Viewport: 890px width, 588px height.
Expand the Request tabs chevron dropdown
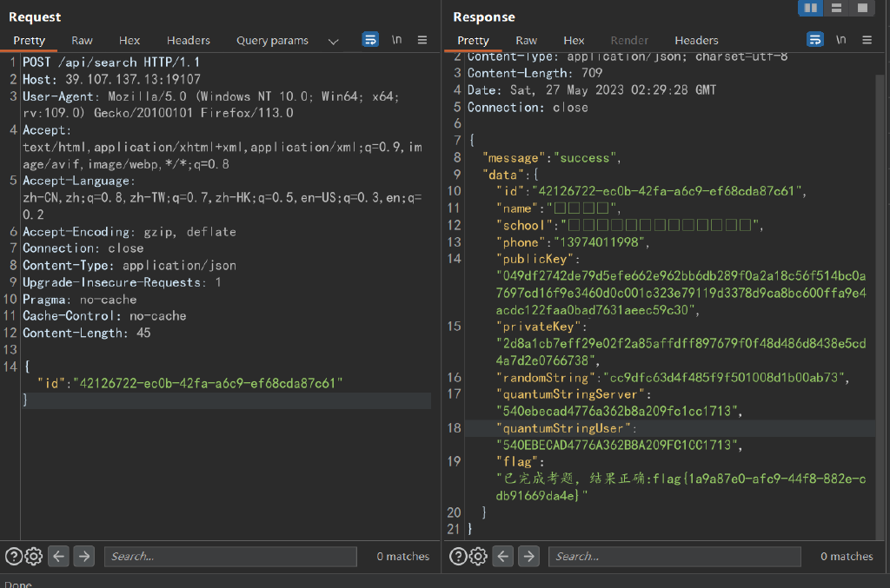point(333,41)
